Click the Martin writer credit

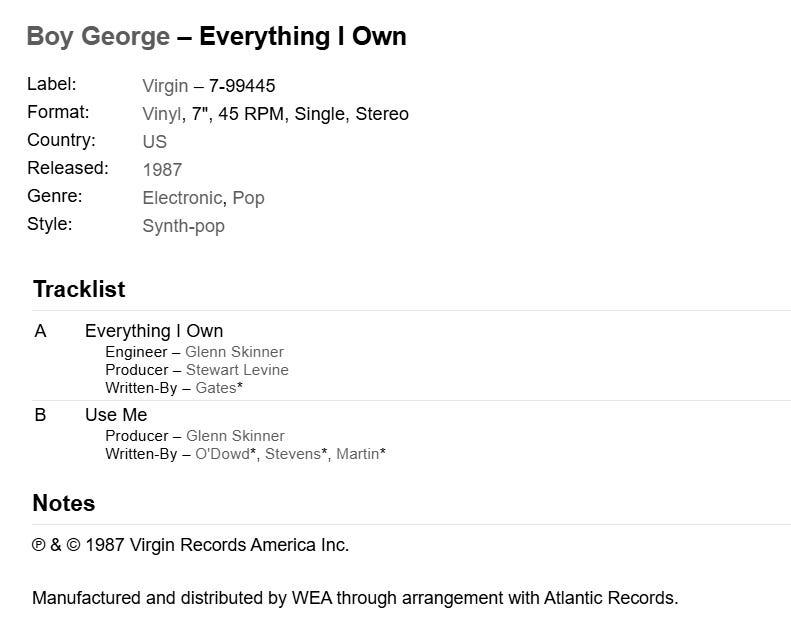pos(358,454)
